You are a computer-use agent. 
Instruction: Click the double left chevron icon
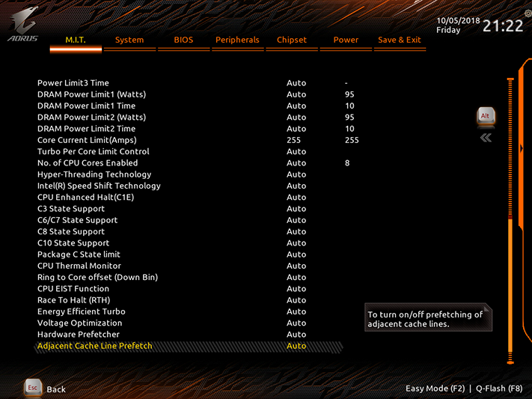pyautogui.click(x=486, y=138)
